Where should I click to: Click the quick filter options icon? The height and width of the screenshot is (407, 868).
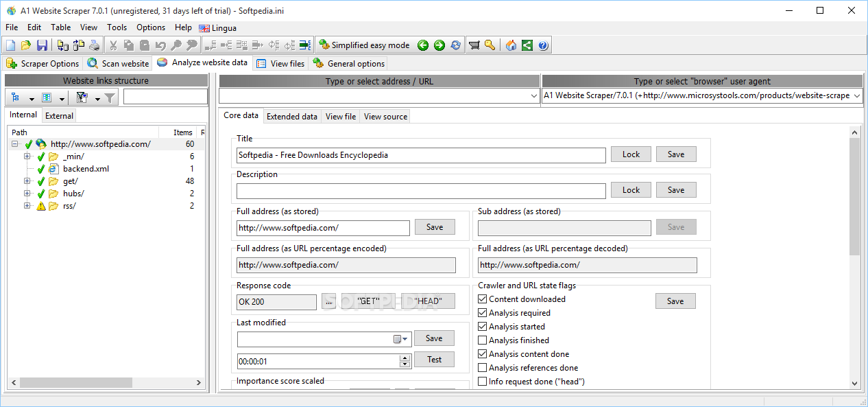point(82,97)
